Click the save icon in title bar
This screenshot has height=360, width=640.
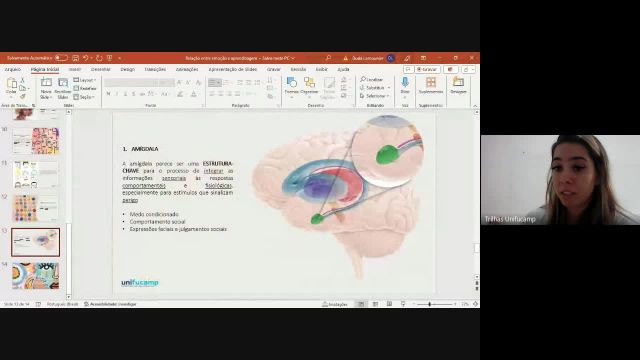coord(76,58)
